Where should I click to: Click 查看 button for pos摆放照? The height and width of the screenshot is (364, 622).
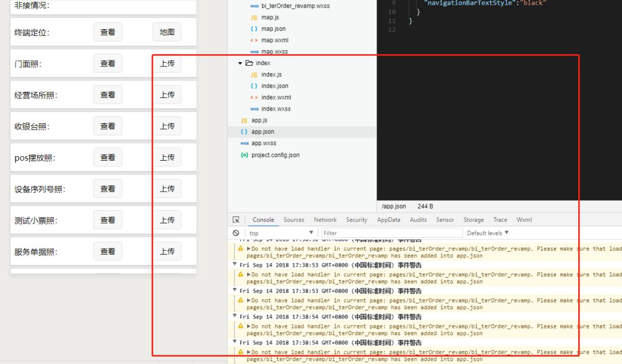(108, 157)
